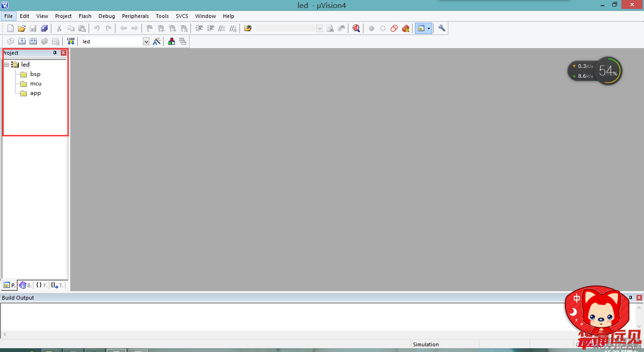
Task: Open the window layout dropdown arrow
Action: click(x=429, y=28)
